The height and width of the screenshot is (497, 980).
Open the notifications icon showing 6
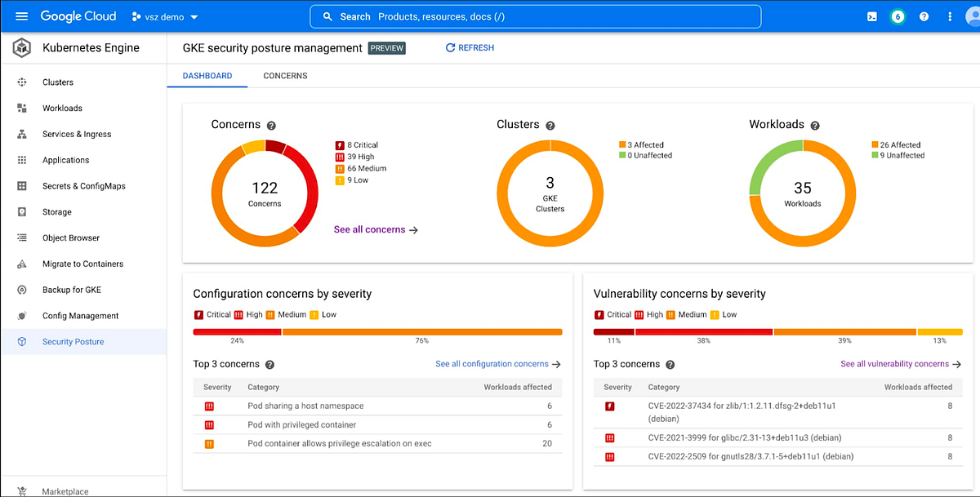coord(898,16)
